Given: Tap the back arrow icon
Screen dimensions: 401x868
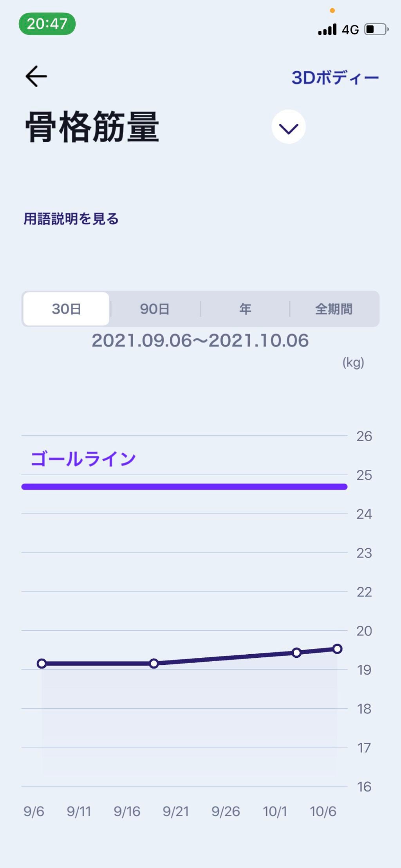Looking at the screenshot, I should pyautogui.click(x=36, y=76).
